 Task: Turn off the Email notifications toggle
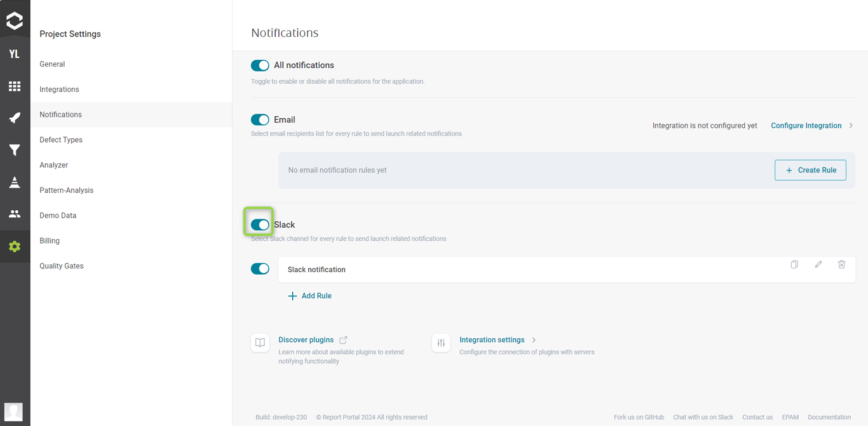tap(260, 119)
